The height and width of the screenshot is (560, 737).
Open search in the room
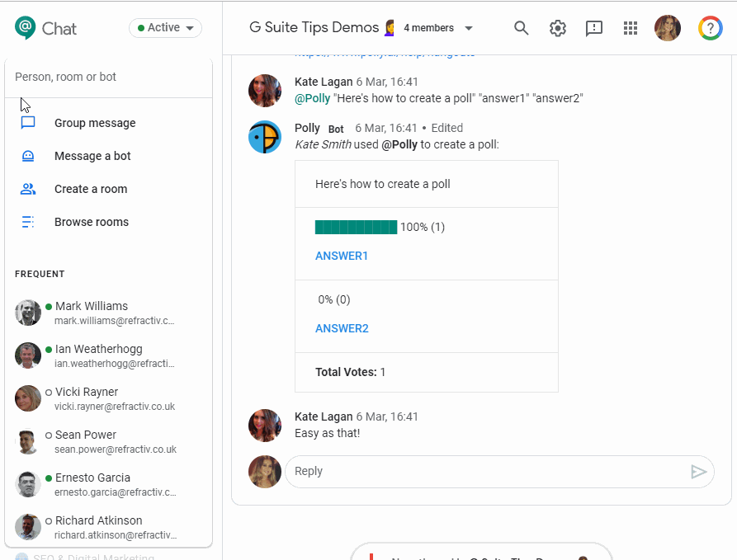[521, 27]
